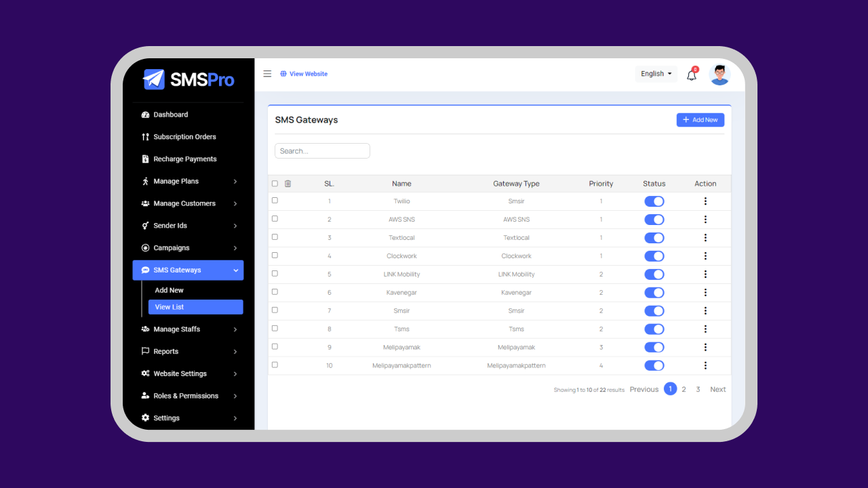This screenshot has width=868, height=488.
Task: Open the Dashboard page
Action: coord(170,114)
